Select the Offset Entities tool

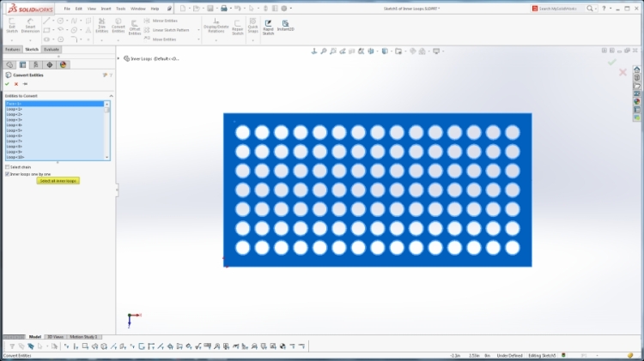pyautogui.click(x=135, y=27)
